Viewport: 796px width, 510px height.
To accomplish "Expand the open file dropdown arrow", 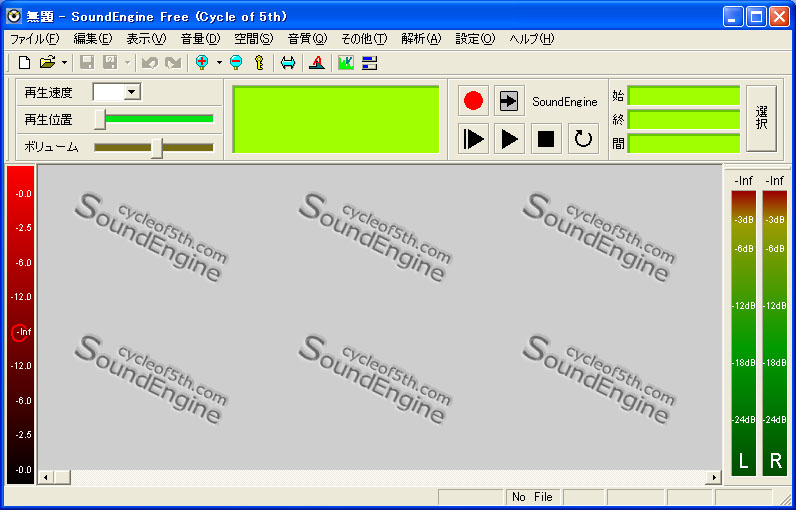I will (64, 63).
